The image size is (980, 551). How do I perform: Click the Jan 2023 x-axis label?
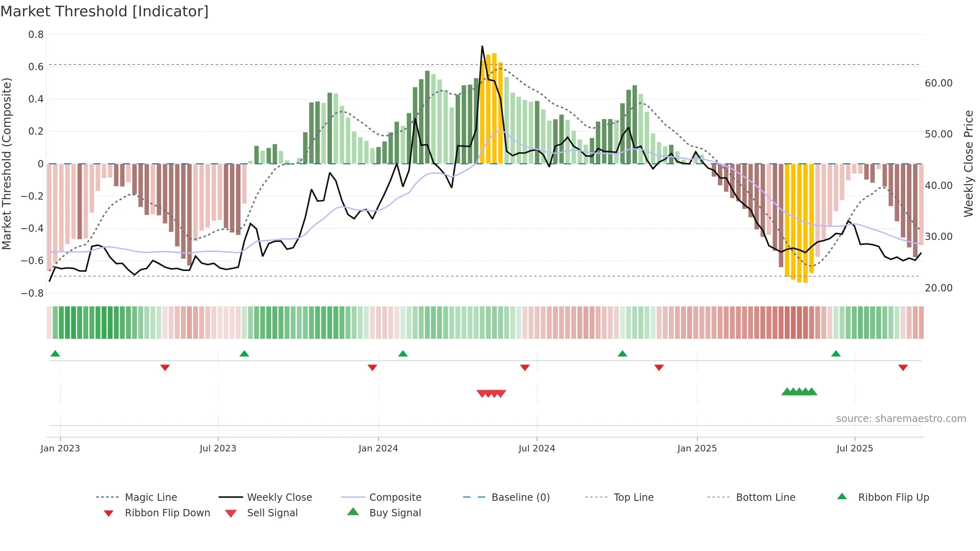[x=60, y=448]
